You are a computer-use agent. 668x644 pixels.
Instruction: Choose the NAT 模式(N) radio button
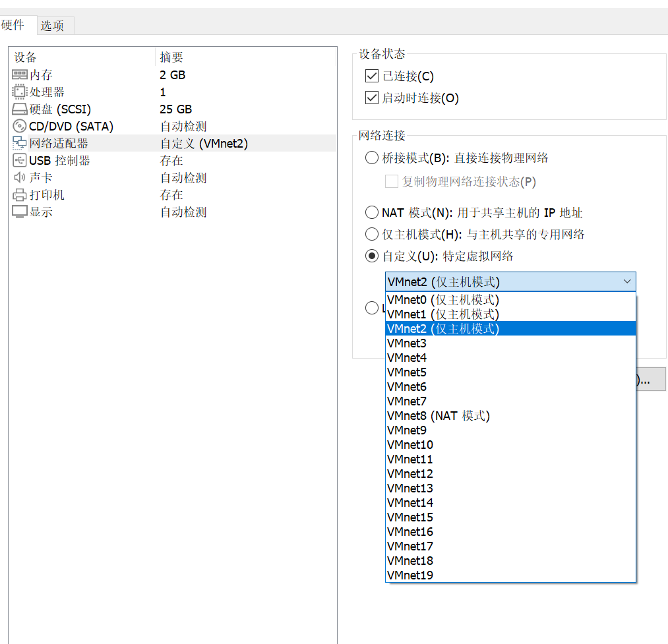coord(372,212)
